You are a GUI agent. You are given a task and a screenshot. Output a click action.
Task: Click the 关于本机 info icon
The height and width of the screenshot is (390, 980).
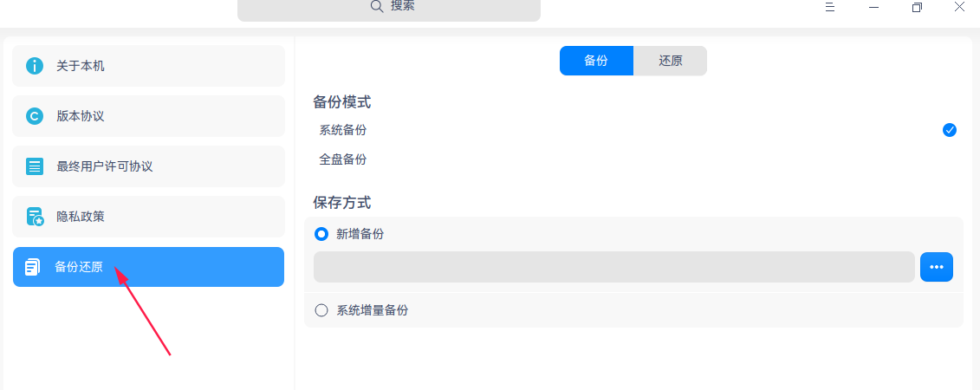point(35,66)
